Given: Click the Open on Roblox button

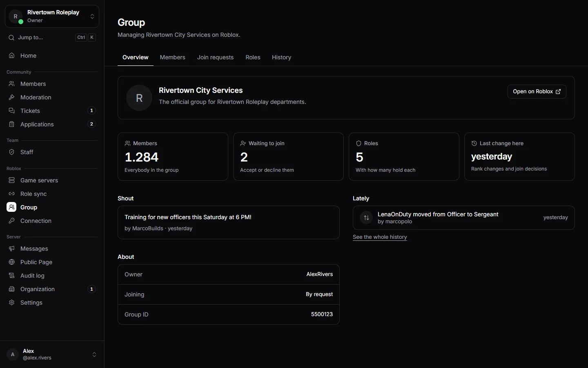Looking at the screenshot, I should 537,92.
